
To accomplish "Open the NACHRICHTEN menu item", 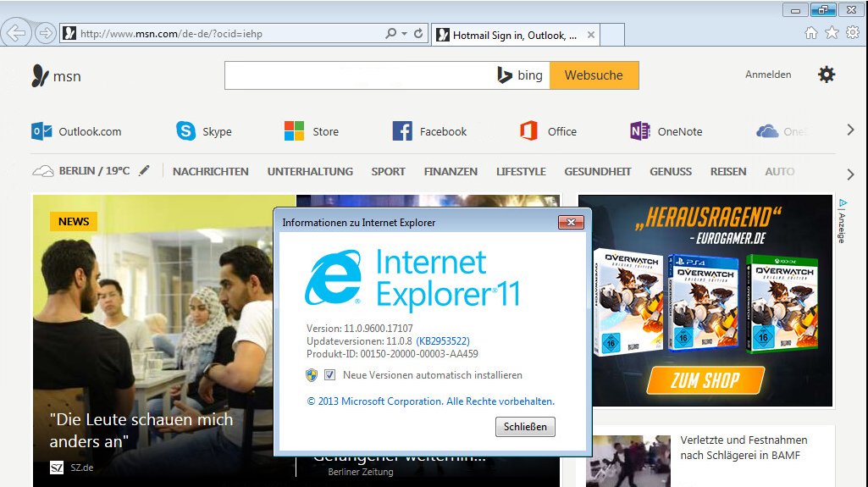I will click(210, 172).
